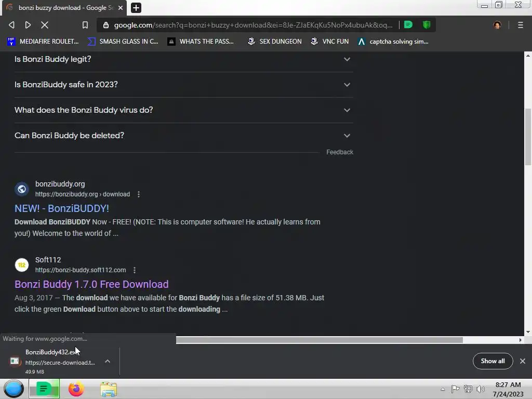
Task: Click Show all downloads button
Action: [493, 361]
